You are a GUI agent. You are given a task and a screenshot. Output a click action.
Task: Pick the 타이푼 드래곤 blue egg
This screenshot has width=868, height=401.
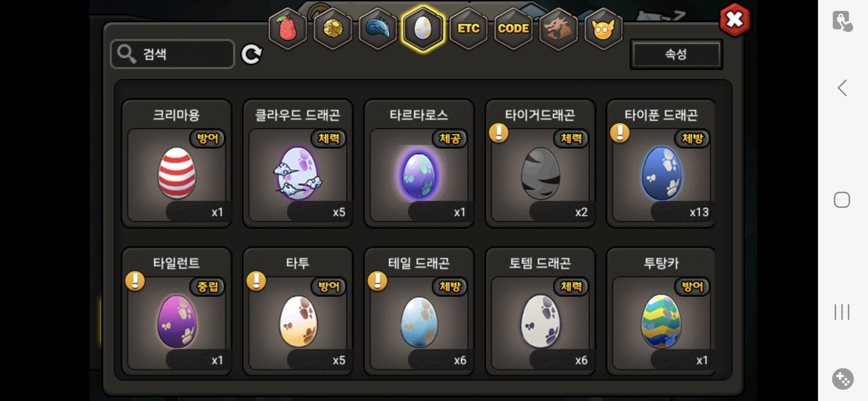661,173
